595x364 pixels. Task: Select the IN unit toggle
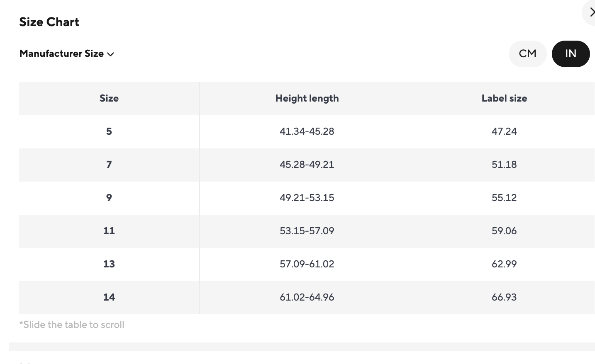coord(571,54)
